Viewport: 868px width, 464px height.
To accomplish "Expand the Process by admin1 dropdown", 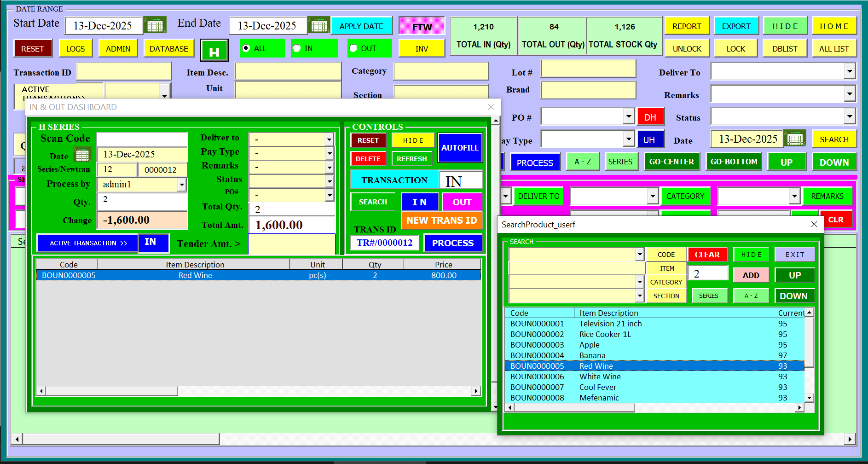I will click(182, 185).
